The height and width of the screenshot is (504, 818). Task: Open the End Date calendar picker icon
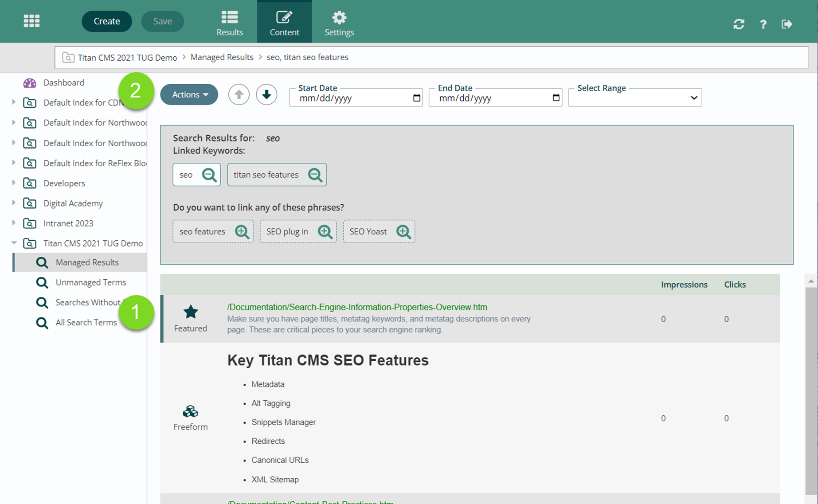click(556, 98)
